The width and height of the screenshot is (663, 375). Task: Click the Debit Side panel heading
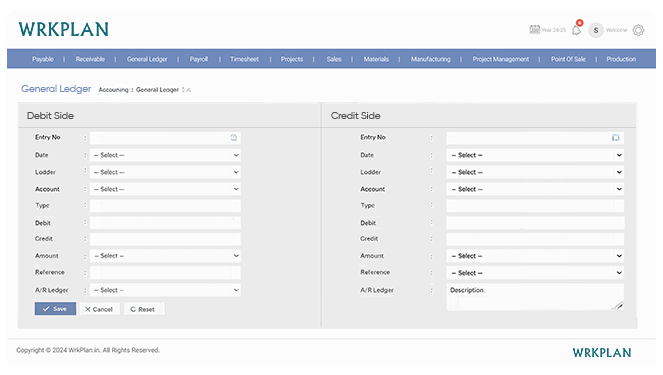pos(50,115)
